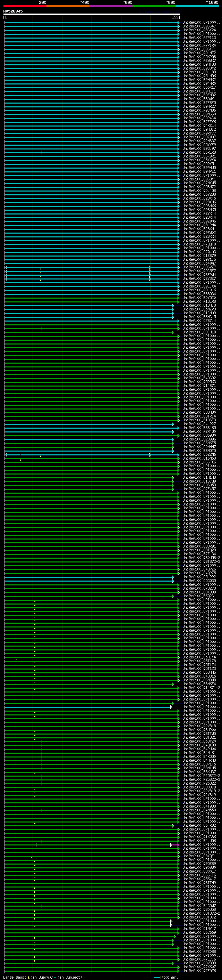Select the UniRef100_Q2HS37 label
Image resolution: width=222 pixels, height=980 pixels.
tap(199, 141)
